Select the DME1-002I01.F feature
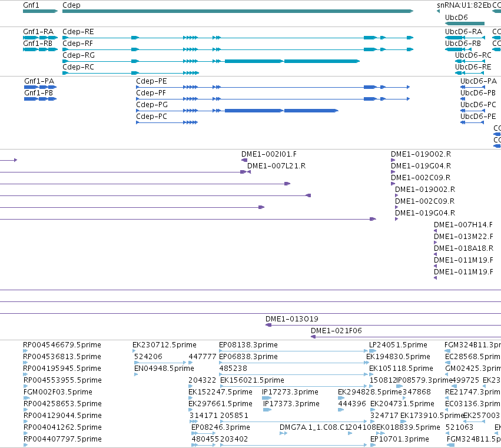The image size is (501, 448). tap(269, 154)
